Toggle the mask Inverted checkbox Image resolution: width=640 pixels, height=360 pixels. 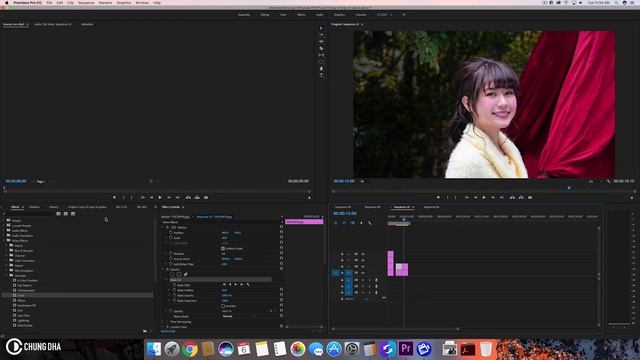point(223,306)
